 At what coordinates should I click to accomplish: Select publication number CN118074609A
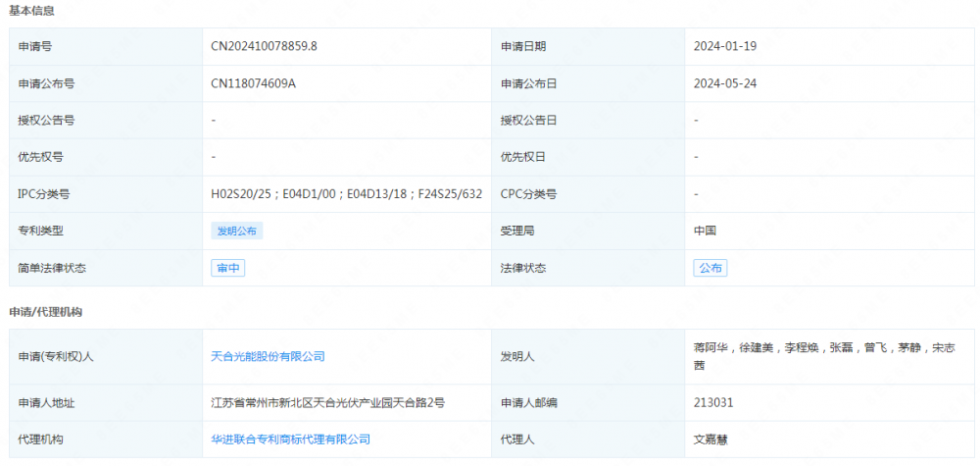(253, 83)
